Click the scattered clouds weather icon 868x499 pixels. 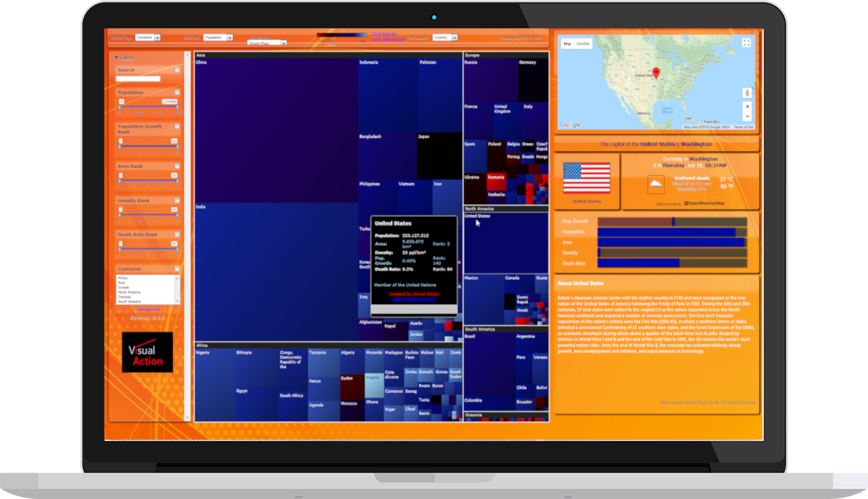pos(655,184)
